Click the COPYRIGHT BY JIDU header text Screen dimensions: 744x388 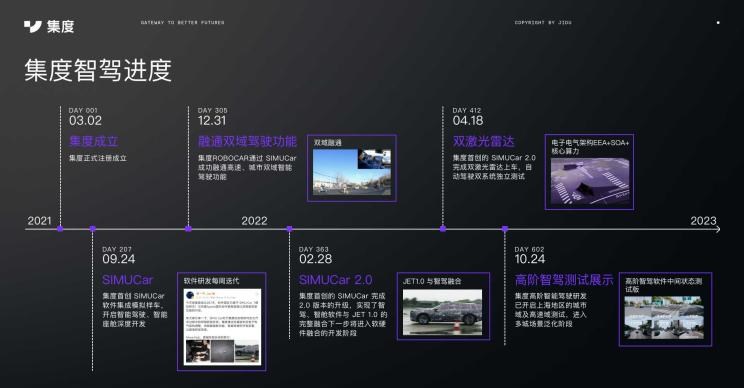[x=543, y=22]
